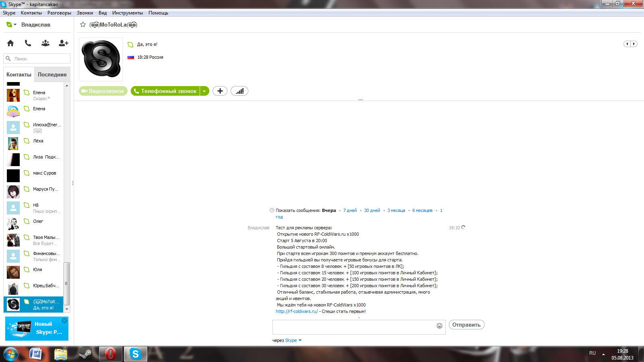Select contact Олег
This screenshot has width=644, height=362.
34,224
